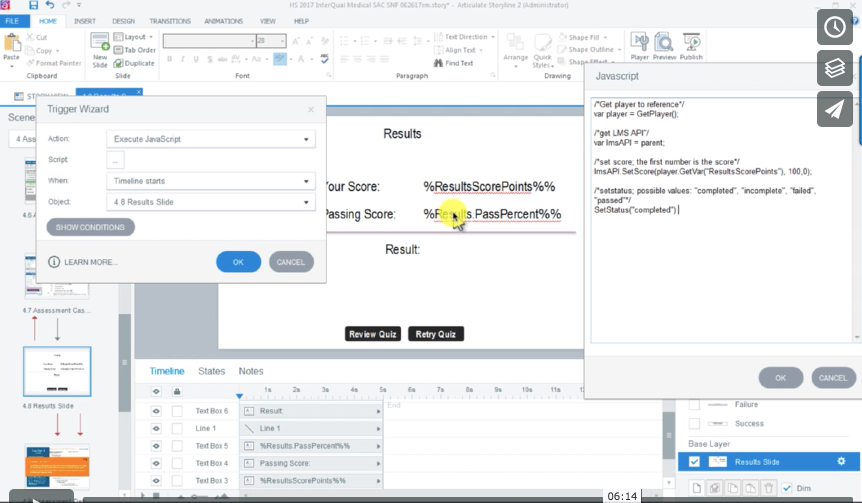Switch to the States tab
The image size is (862, 503).
[211, 371]
